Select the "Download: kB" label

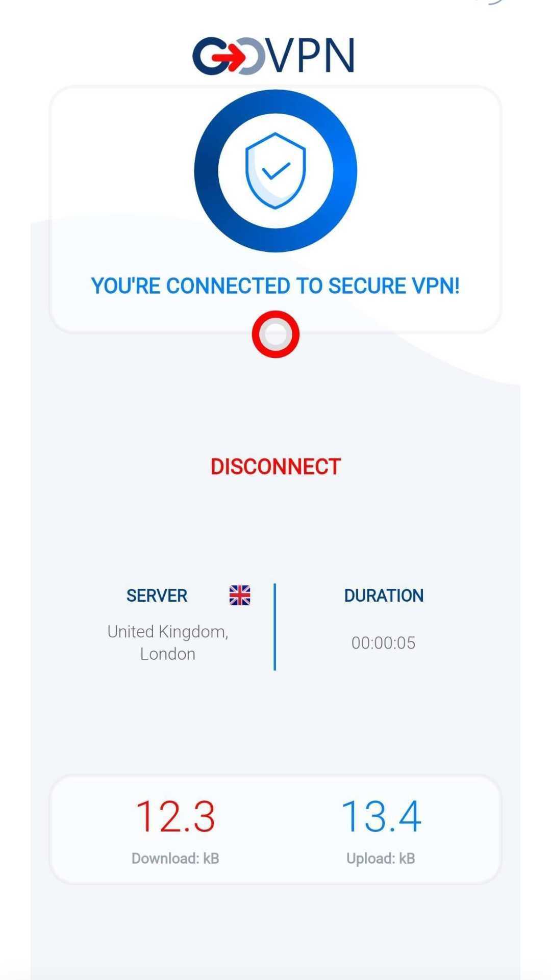coord(175,859)
